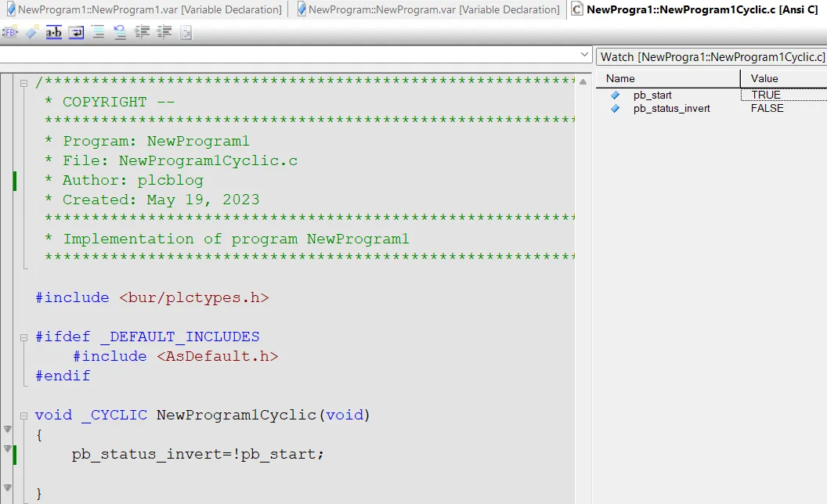Click the comment selected lines toolbar icon
The image size is (827, 504).
tap(98, 33)
